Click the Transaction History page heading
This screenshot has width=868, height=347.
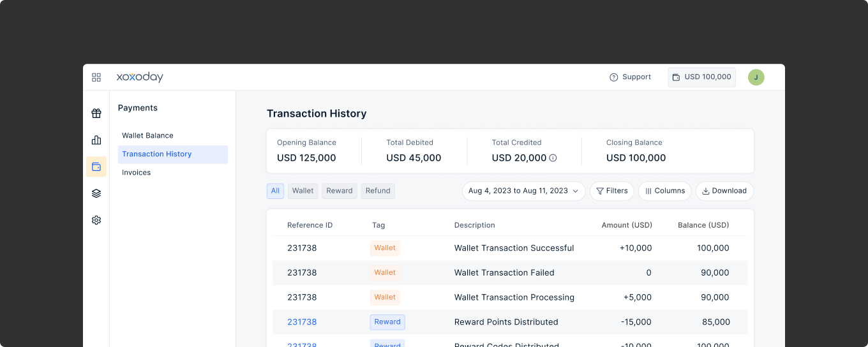(x=317, y=114)
